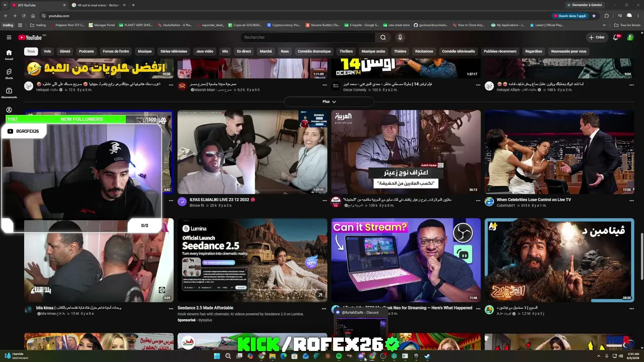
Task: Open Discord from the taskbar
Action: [x=361, y=356]
